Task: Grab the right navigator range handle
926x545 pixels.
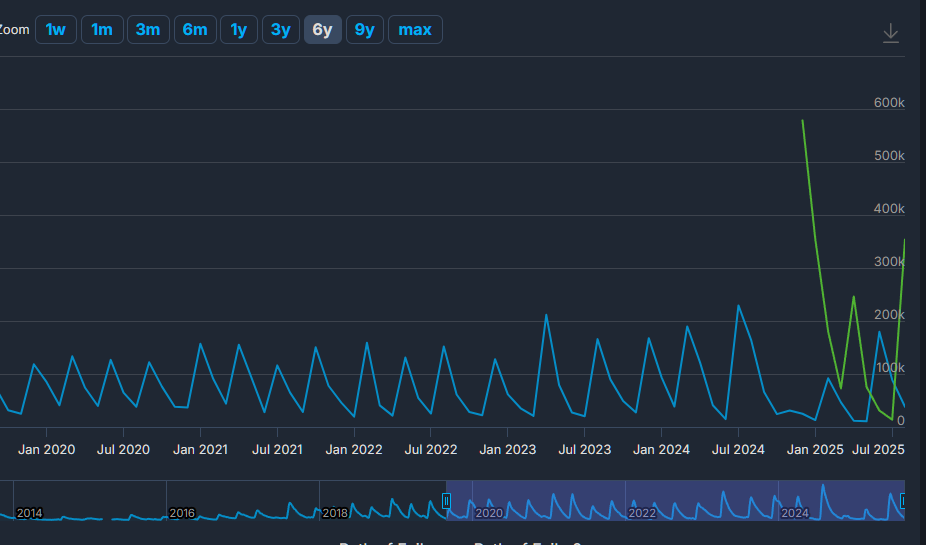Action: (x=902, y=501)
